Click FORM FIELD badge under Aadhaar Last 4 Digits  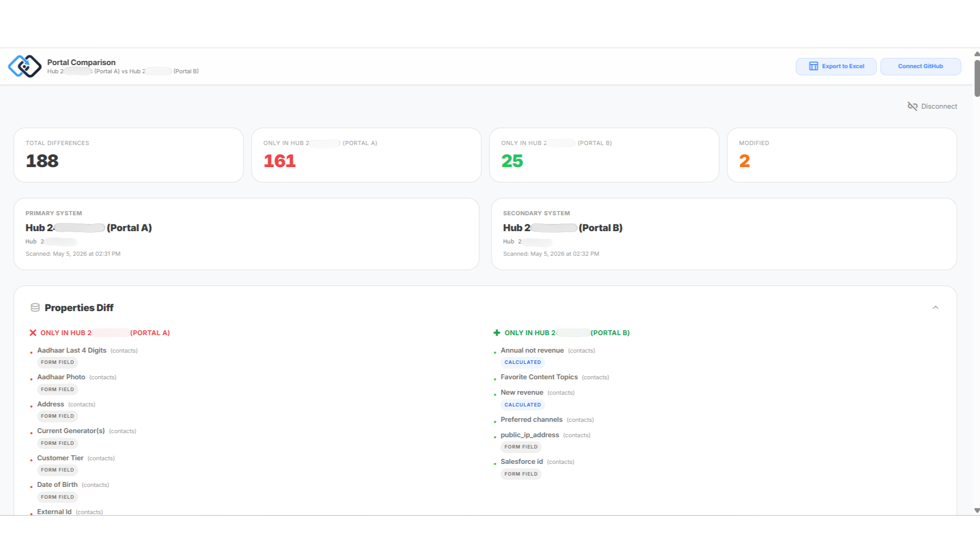[57, 362]
